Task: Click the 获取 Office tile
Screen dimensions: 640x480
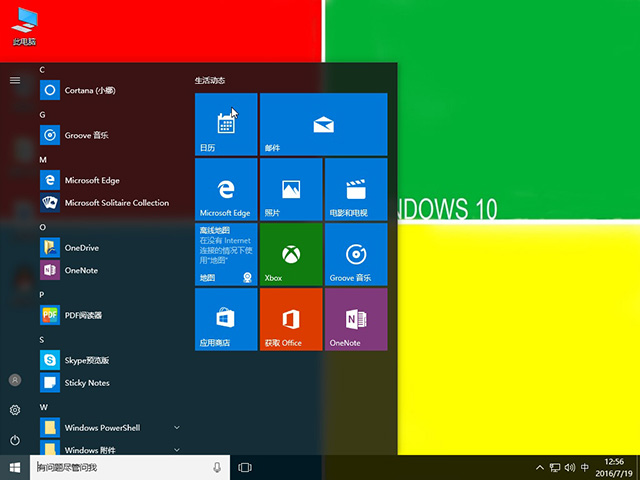Action: click(291, 319)
